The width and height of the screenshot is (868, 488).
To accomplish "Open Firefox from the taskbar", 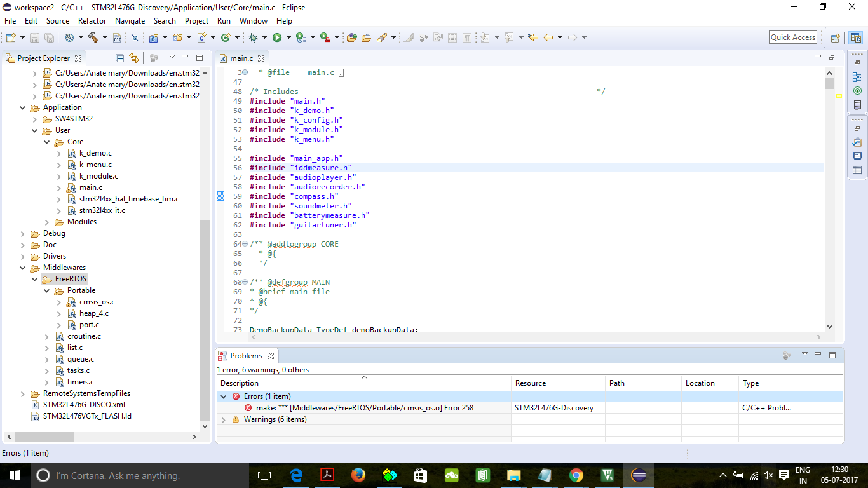I will 358,475.
